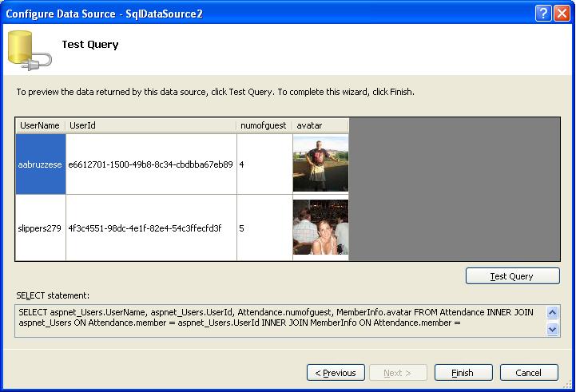This screenshot has width=580, height=392.
Task: Select numofguest cell with value 5
Action: click(x=264, y=228)
